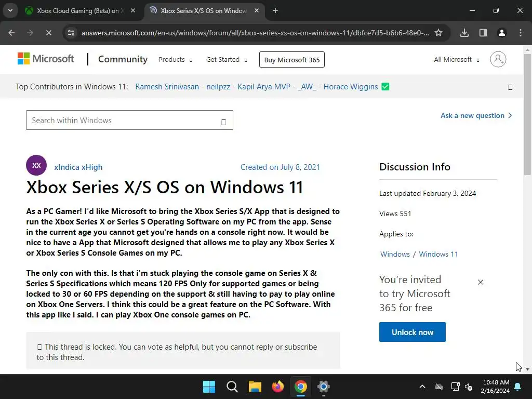
Task: Open the Community home link
Action: tap(123, 59)
